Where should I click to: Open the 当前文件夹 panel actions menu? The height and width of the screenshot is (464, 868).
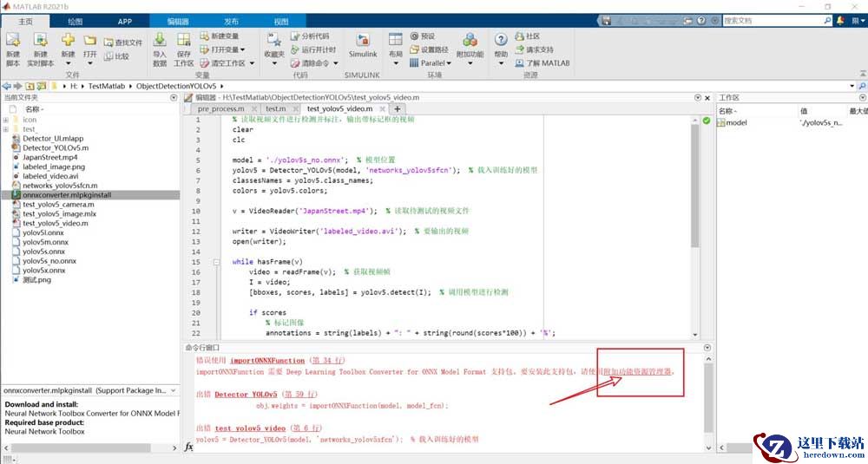click(174, 97)
